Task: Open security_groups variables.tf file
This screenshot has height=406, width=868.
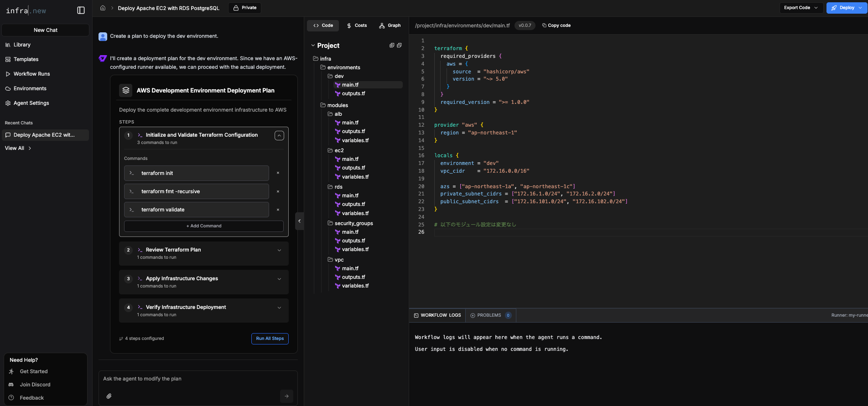Action: point(352,249)
